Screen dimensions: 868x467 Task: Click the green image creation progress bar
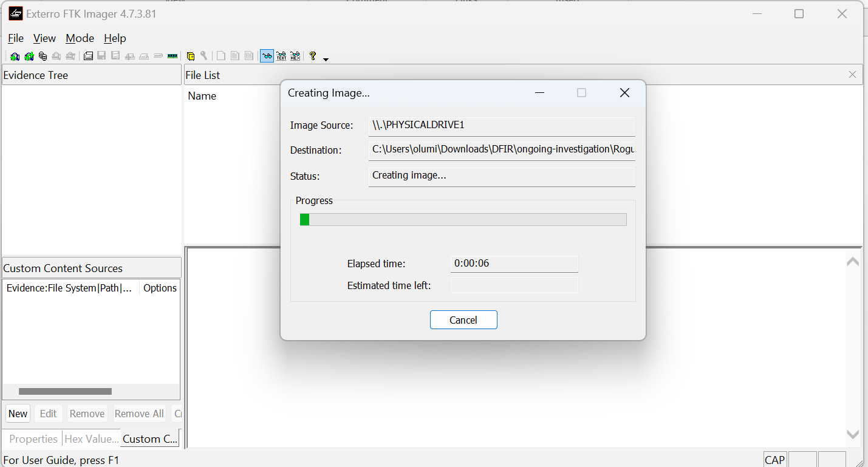coord(463,219)
